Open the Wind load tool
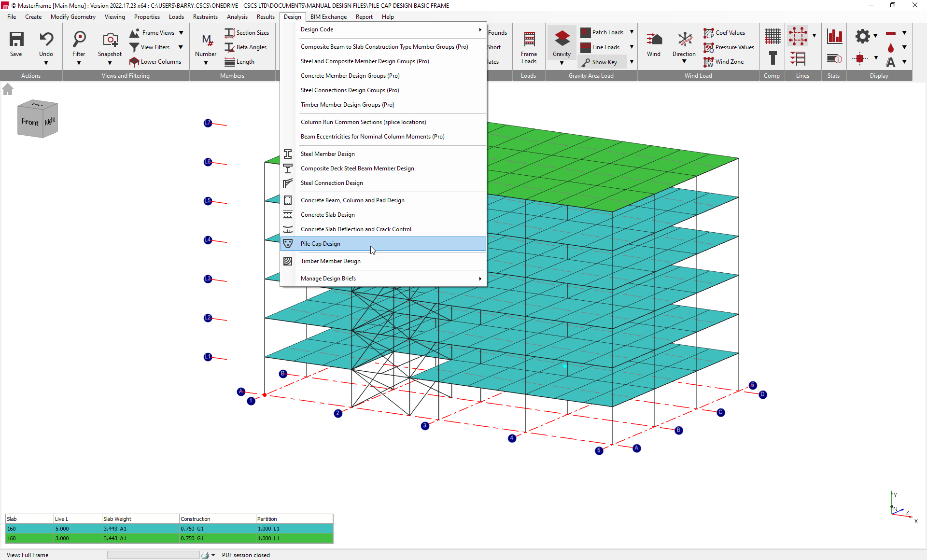Viewport: 927px width, 560px height. (654, 39)
